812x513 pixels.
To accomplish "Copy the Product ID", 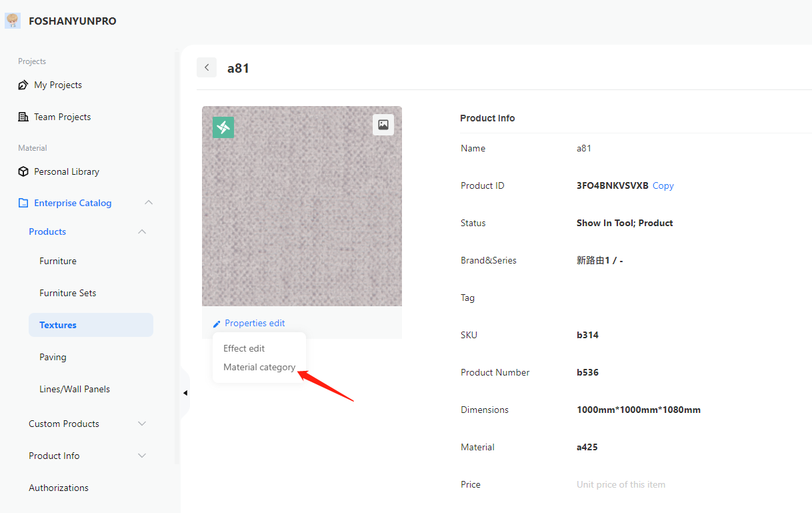I will click(663, 185).
